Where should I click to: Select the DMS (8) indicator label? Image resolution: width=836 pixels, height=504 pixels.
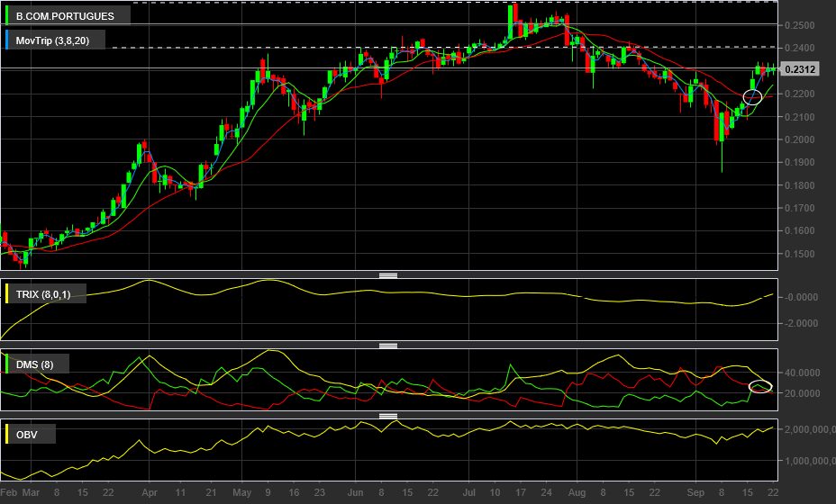(34, 364)
